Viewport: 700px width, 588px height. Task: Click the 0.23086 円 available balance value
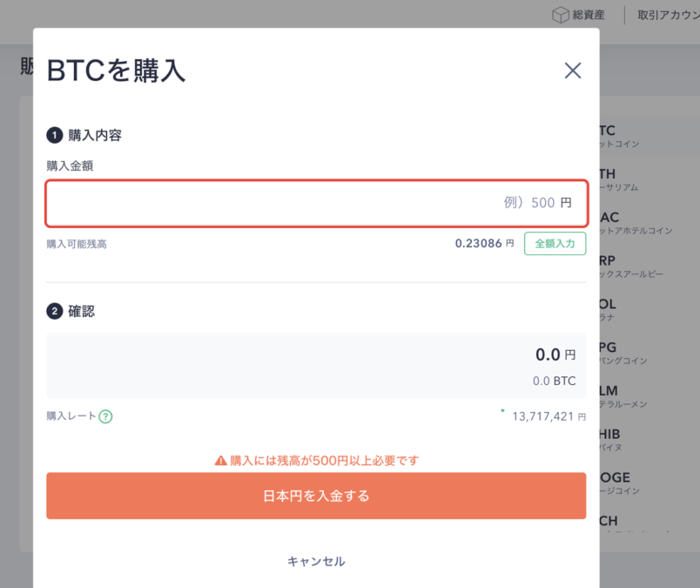coord(484,244)
